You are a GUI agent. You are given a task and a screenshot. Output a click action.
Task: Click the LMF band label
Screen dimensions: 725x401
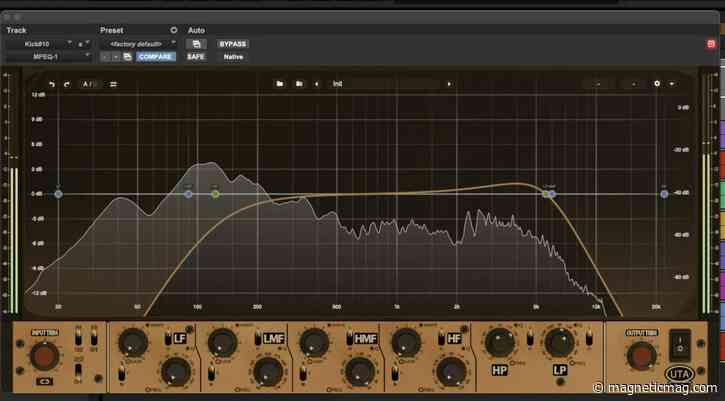pyautogui.click(x=274, y=339)
